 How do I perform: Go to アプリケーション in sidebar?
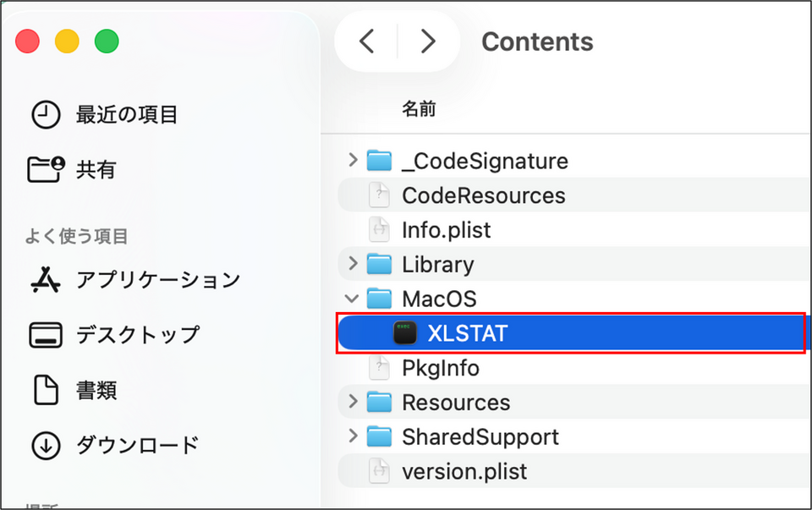coord(157,279)
